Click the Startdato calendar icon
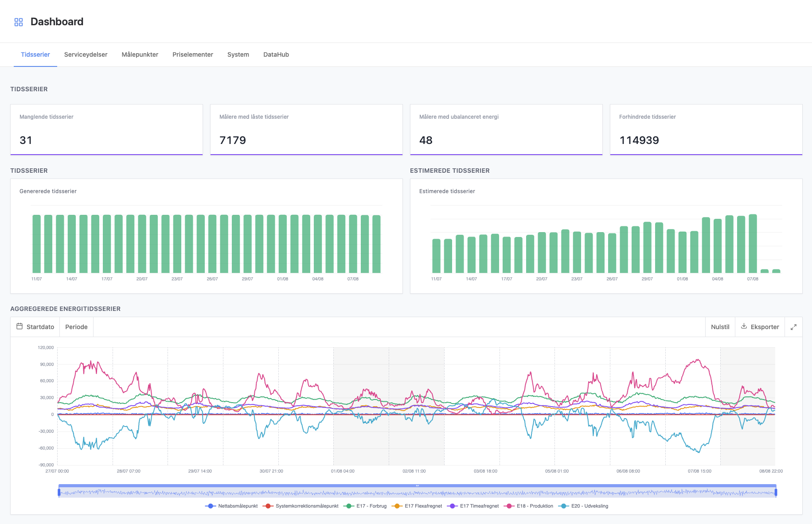812x524 pixels. tap(20, 326)
